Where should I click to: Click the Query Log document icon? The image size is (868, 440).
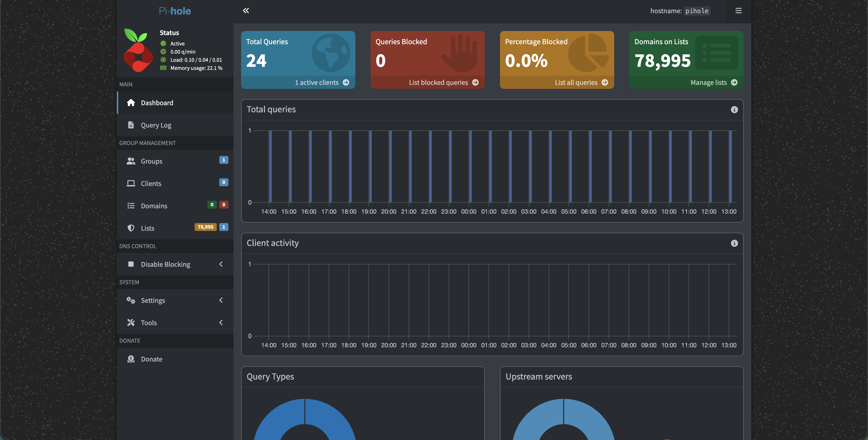131,125
